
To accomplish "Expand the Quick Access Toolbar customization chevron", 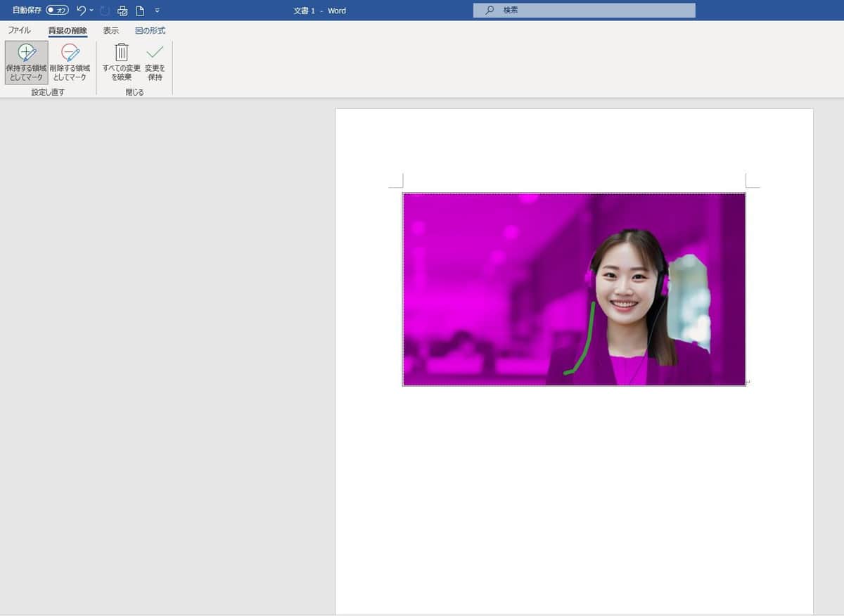I will tap(158, 11).
